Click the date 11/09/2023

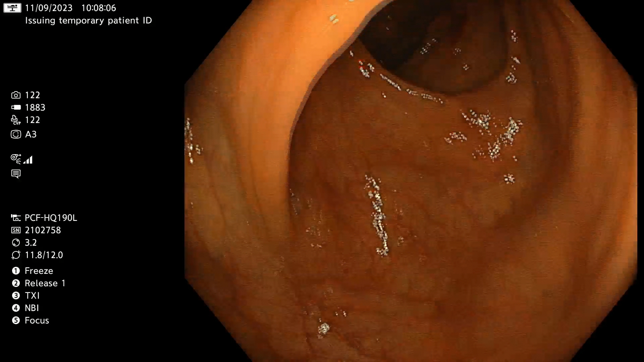(x=49, y=8)
